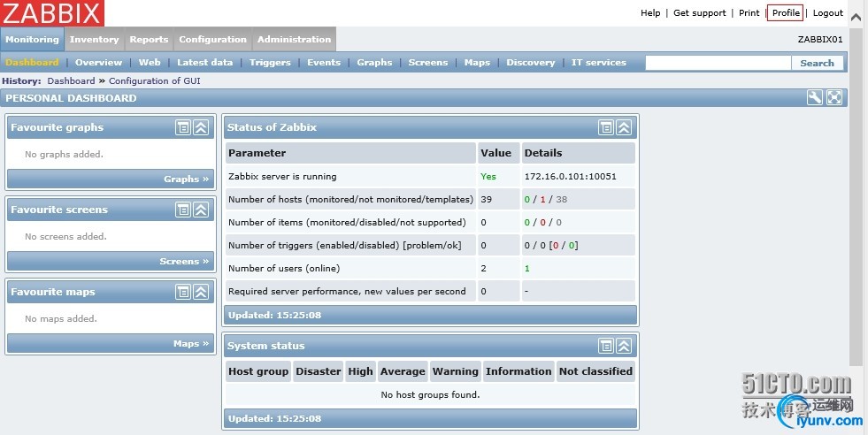Open the Triggers submenu
868x435 pixels.
click(270, 63)
